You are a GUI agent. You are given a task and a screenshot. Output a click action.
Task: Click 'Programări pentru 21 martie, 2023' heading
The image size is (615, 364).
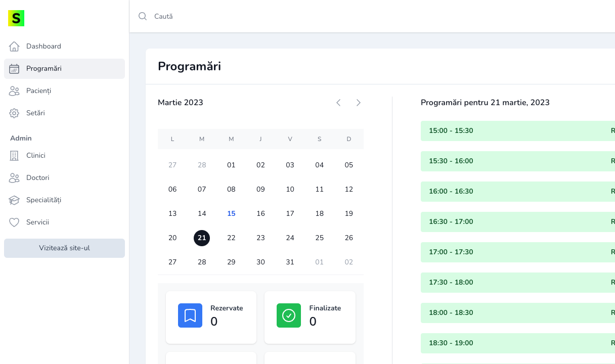tap(485, 103)
